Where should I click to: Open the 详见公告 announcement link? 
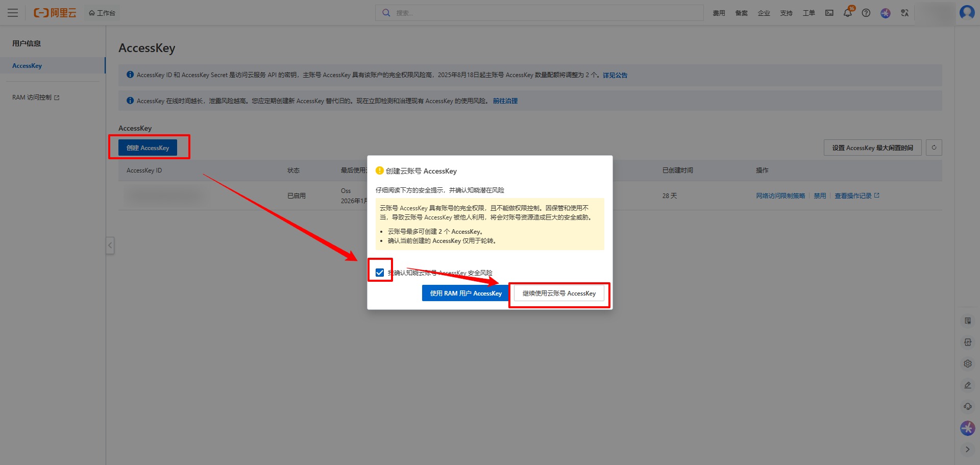(x=615, y=75)
